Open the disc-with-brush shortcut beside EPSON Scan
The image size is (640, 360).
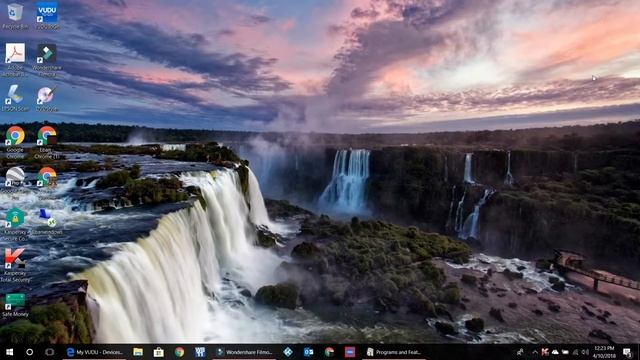[x=47, y=98]
